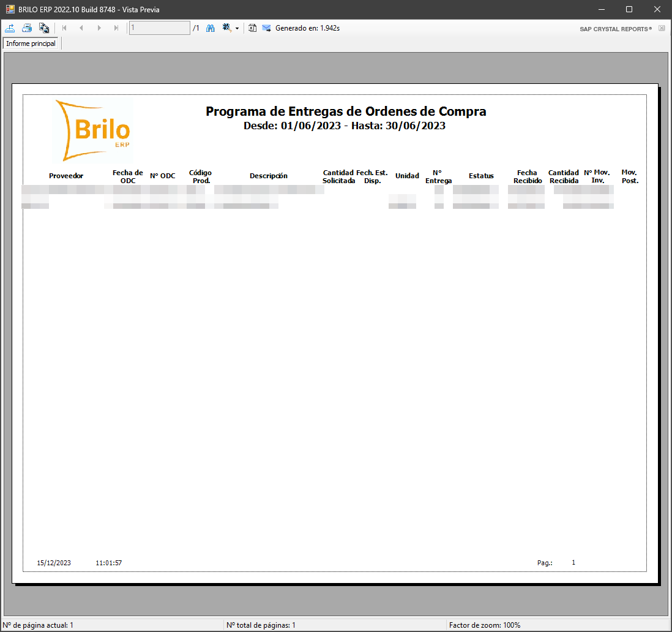The height and width of the screenshot is (632, 672).
Task: Export the report to Excel
Action: 252,28
